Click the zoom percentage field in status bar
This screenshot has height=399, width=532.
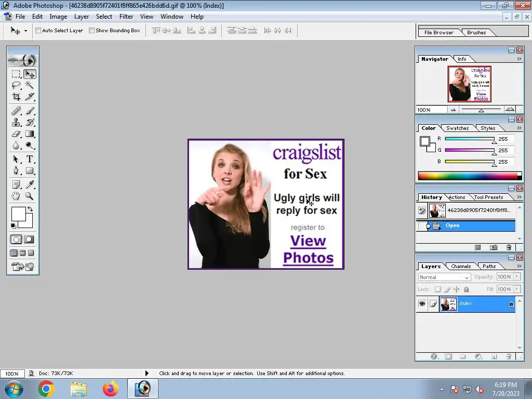12,374
